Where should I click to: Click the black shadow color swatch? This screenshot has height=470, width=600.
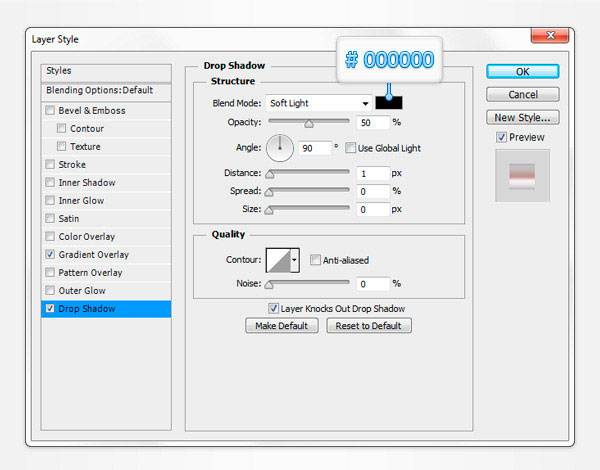(389, 103)
